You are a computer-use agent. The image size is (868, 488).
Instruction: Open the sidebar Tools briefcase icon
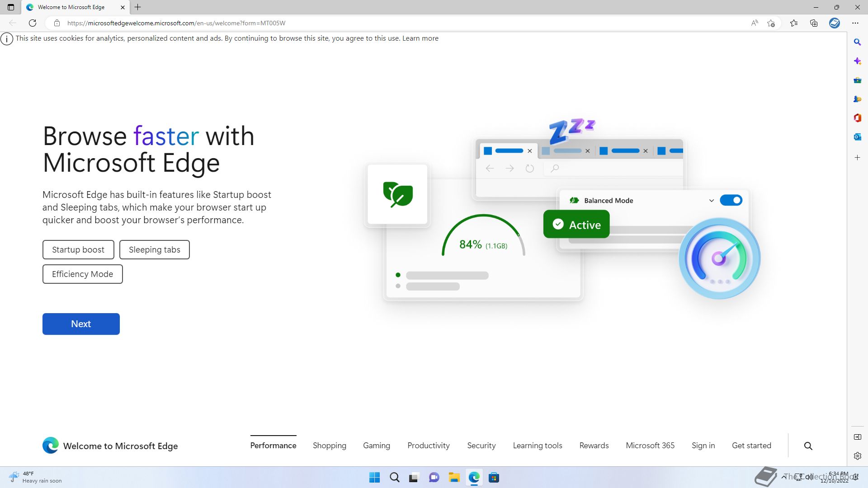click(x=857, y=80)
